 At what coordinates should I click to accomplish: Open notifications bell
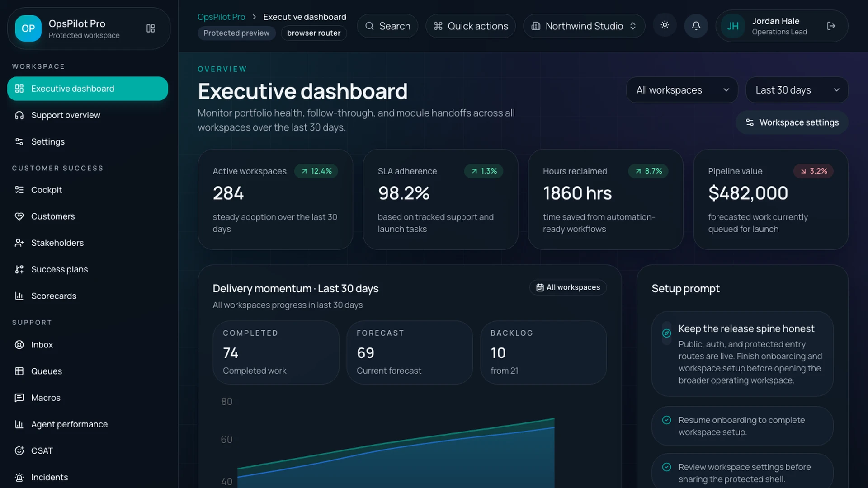click(x=696, y=26)
